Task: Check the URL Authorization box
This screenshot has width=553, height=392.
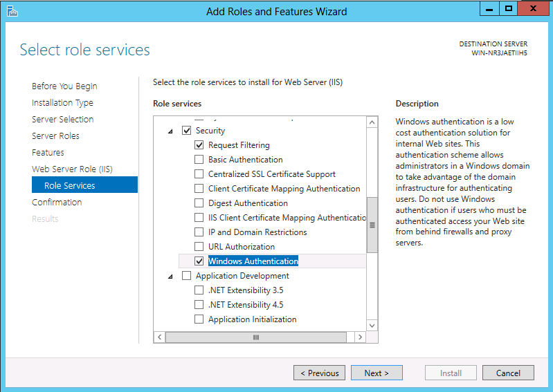Action: click(199, 247)
